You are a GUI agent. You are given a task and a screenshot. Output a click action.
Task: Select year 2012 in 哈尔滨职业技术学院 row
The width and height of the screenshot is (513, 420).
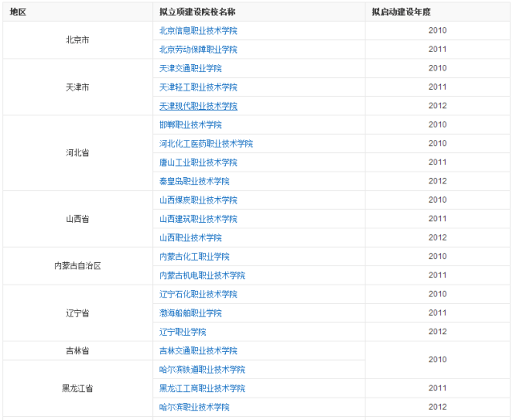[x=438, y=407]
